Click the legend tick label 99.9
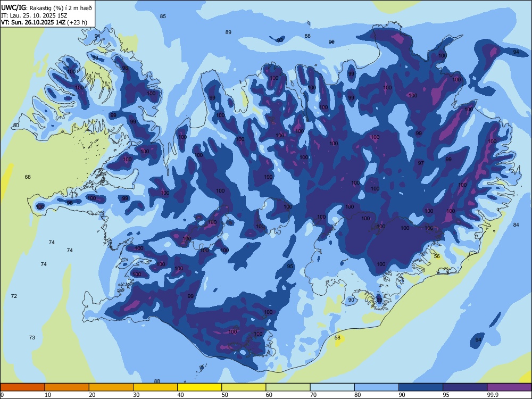The height and width of the screenshot is (399, 532). click(x=492, y=395)
